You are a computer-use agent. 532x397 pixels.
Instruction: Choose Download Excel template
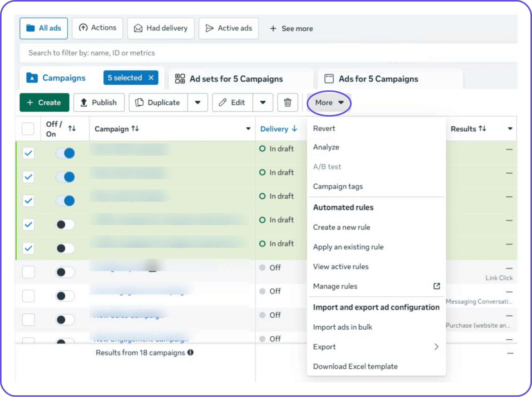pos(376,366)
